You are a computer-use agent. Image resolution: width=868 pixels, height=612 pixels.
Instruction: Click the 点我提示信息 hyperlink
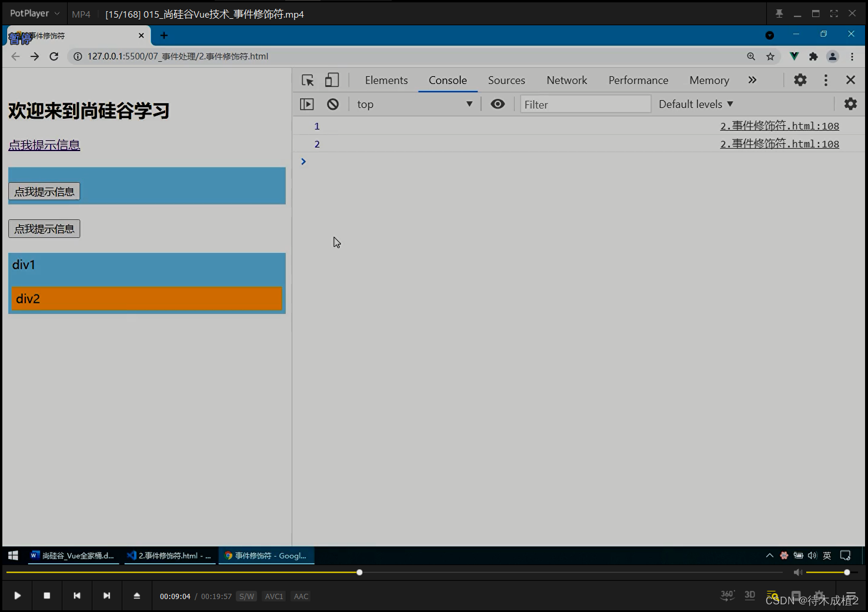point(44,145)
